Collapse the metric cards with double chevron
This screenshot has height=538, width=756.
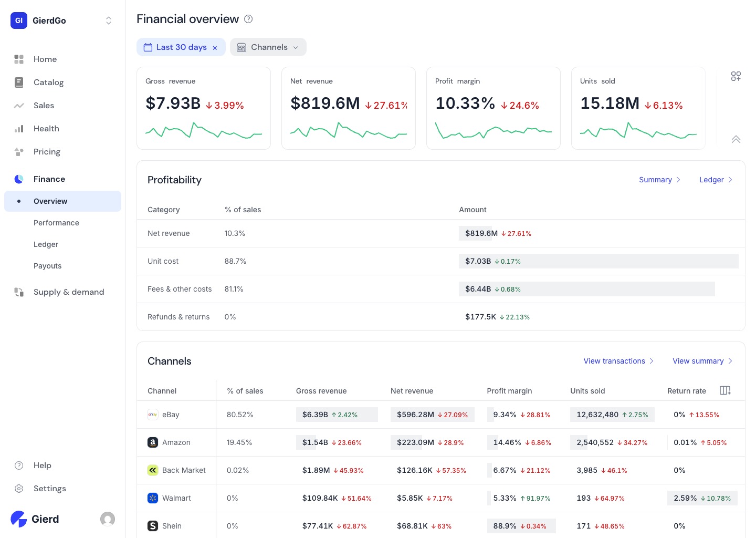click(x=736, y=139)
